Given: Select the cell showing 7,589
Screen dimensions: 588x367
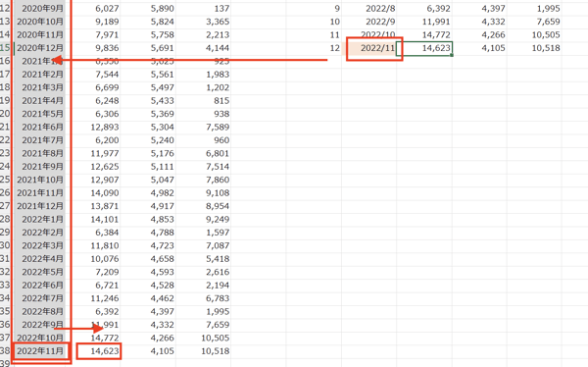Looking at the screenshot, I should click(203, 127).
